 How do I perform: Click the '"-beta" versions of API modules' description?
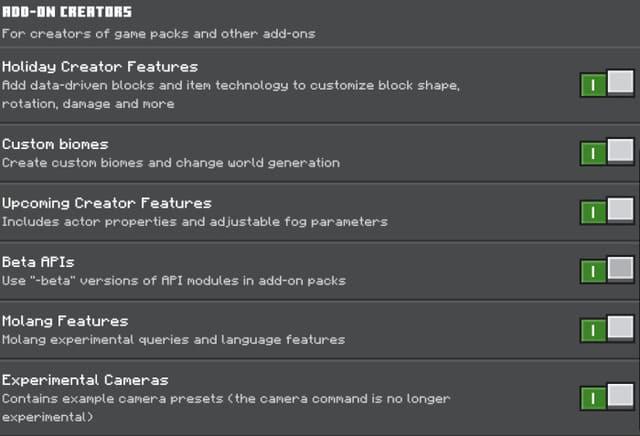click(x=174, y=280)
